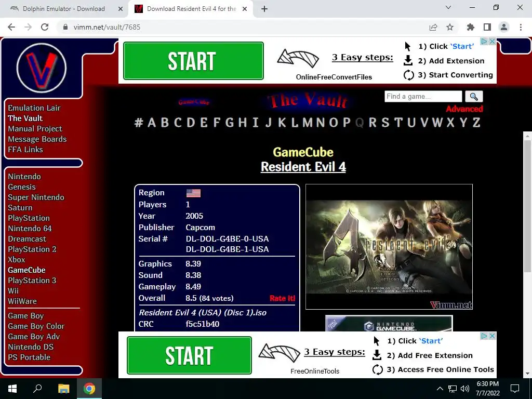Image resolution: width=532 pixels, height=399 pixels.
Task: Open Emulation Lair in sidebar
Action: tap(34, 108)
